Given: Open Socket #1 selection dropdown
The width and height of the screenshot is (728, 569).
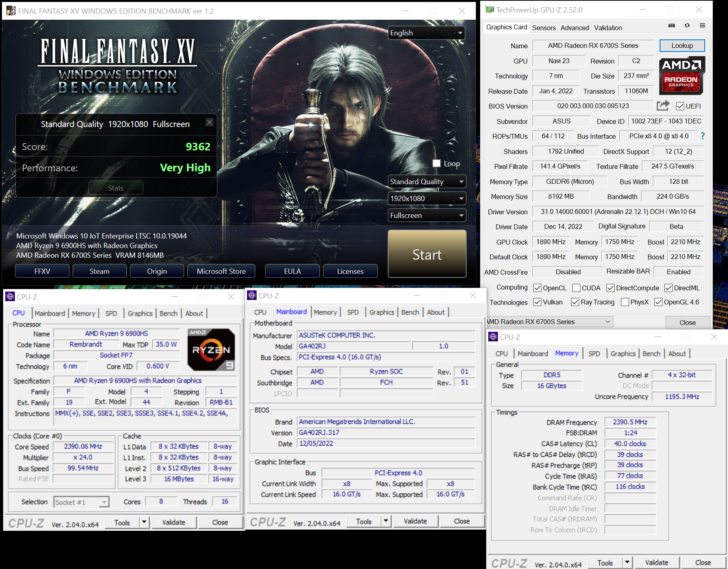Looking at the screenshot, I should (81, 502).
